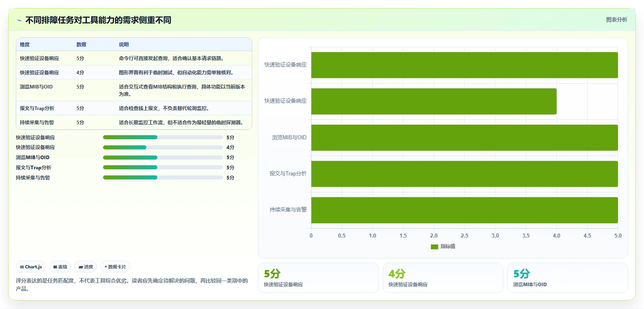Click the 浏览MIB与OID label on the chart axis

289,138
